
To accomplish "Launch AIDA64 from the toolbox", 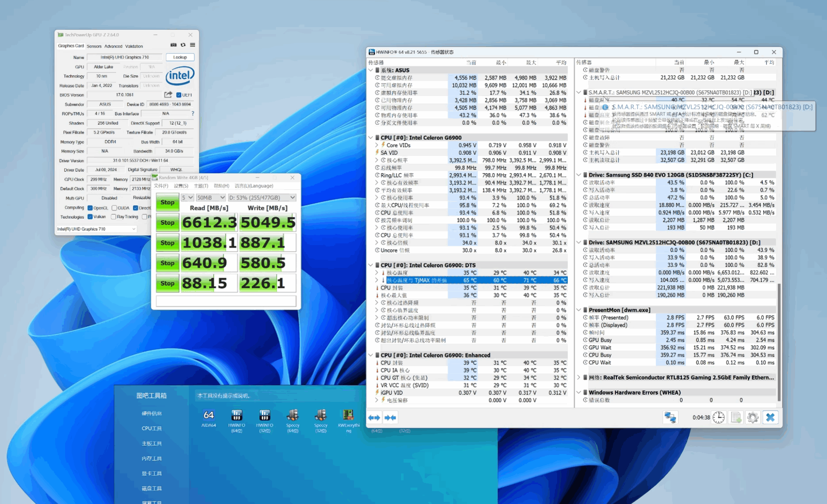I will tap(209, 419).
